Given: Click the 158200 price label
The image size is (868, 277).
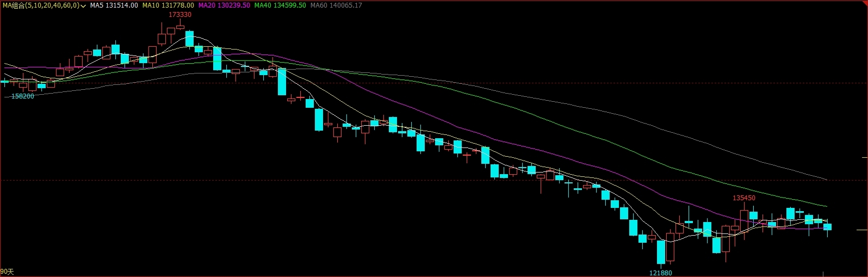Looking at the screenshot, I should (23, 96).
